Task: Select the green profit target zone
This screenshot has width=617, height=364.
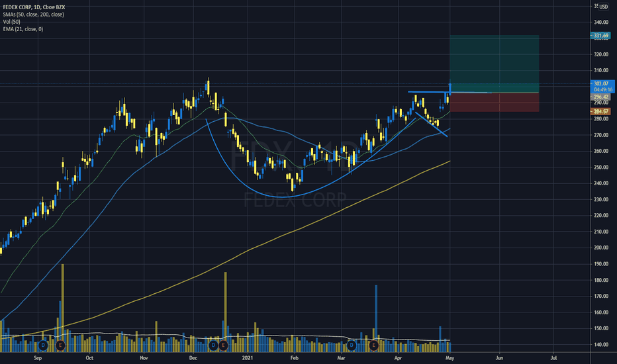Action: 495,64
